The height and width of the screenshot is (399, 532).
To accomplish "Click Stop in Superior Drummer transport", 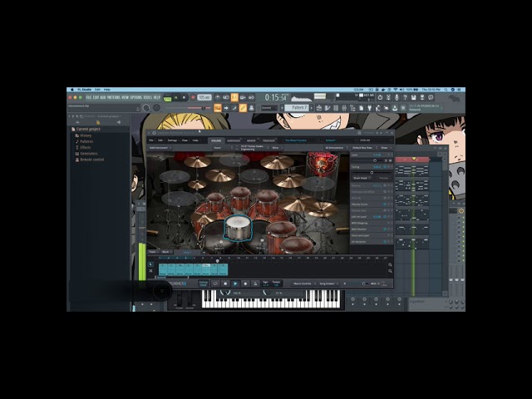I will [225, 283].
